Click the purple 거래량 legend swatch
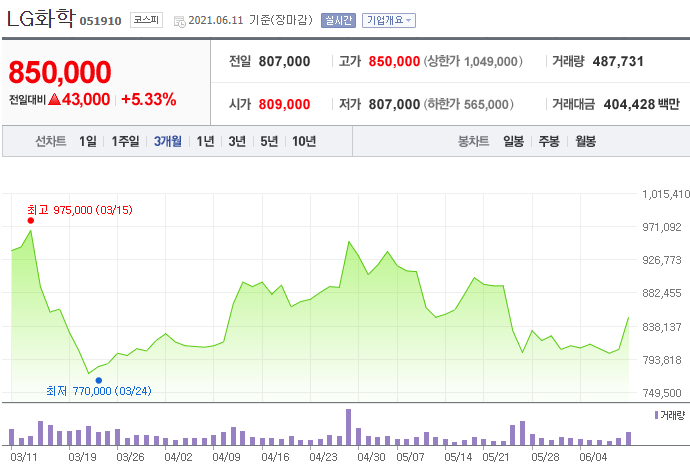 656,415
